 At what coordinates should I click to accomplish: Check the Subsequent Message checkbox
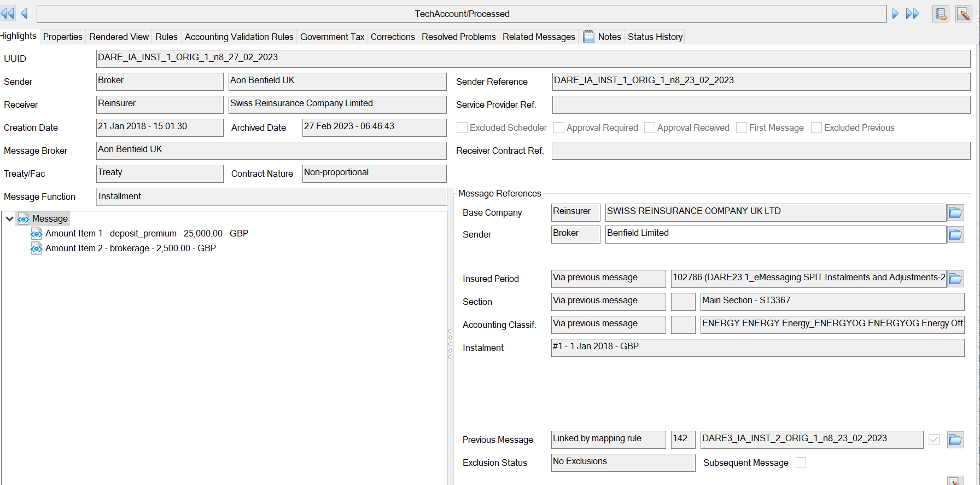pos(801,463)
